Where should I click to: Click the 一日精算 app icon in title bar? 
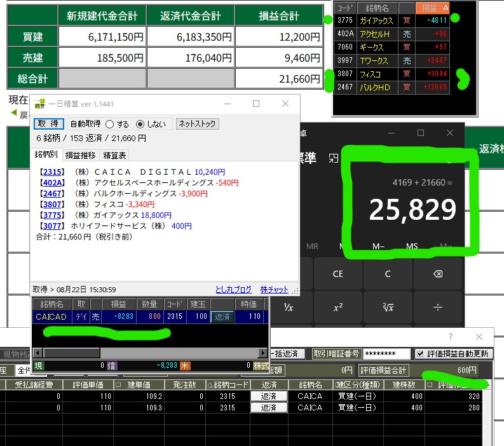[x=40, y=104]
